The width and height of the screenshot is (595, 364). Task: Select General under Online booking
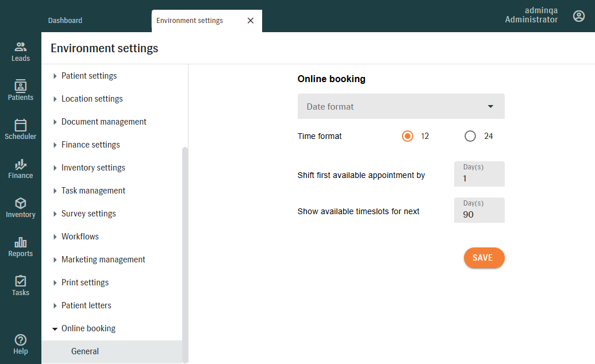pyautogui.click(x=85, y=351)
